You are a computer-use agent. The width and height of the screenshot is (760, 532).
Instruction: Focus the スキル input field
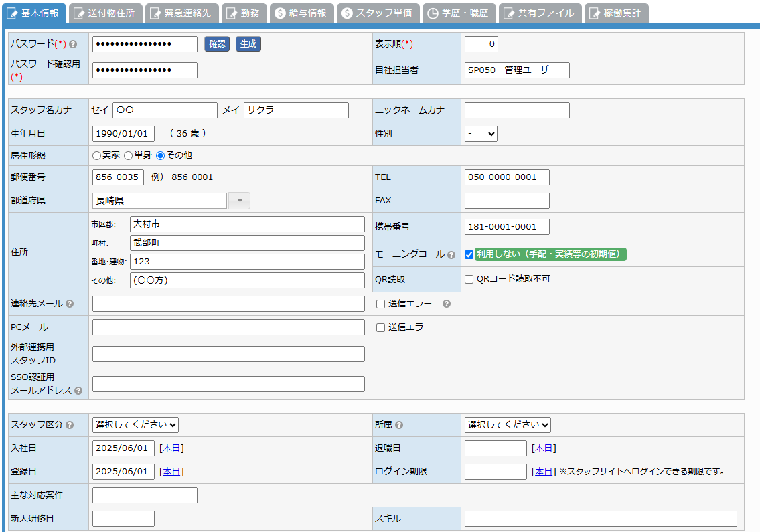point(601,519)
